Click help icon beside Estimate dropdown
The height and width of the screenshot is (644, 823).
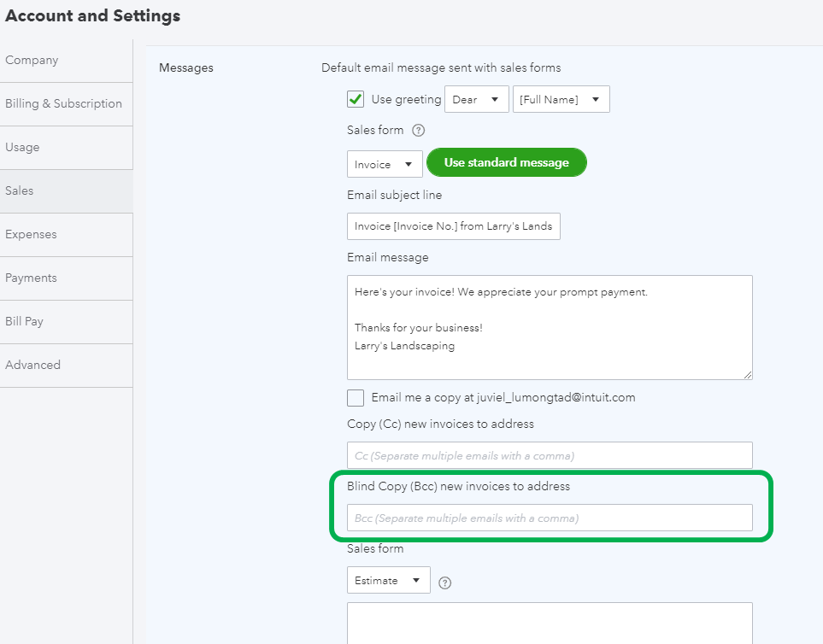coord(444,583)
